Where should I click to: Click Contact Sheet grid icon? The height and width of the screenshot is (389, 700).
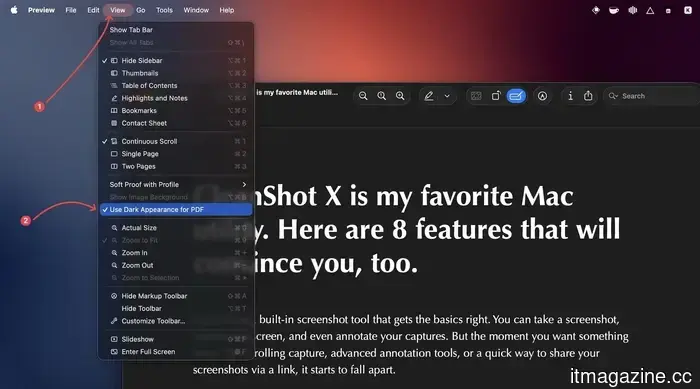pos(114,123)
